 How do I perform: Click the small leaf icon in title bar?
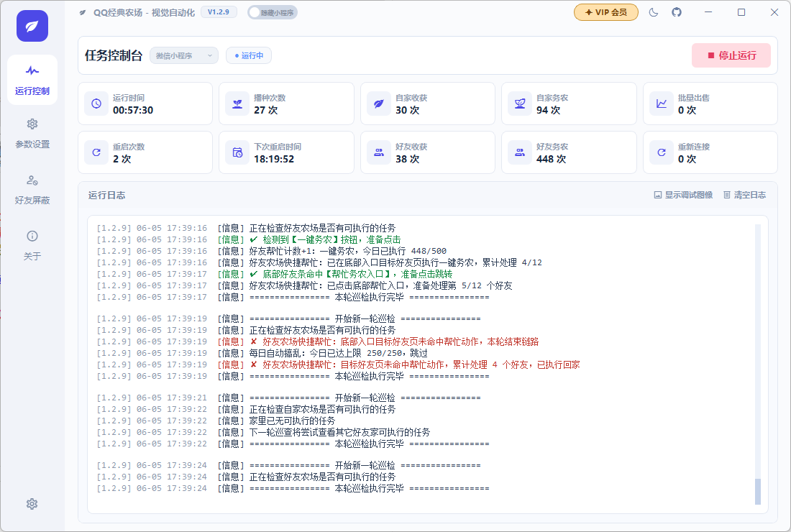(82, 13)
